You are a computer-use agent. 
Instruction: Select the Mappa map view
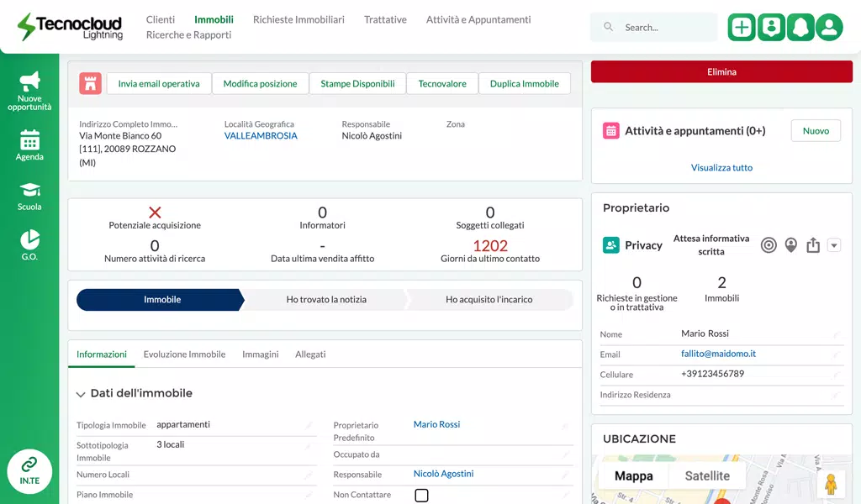point(634,475)
